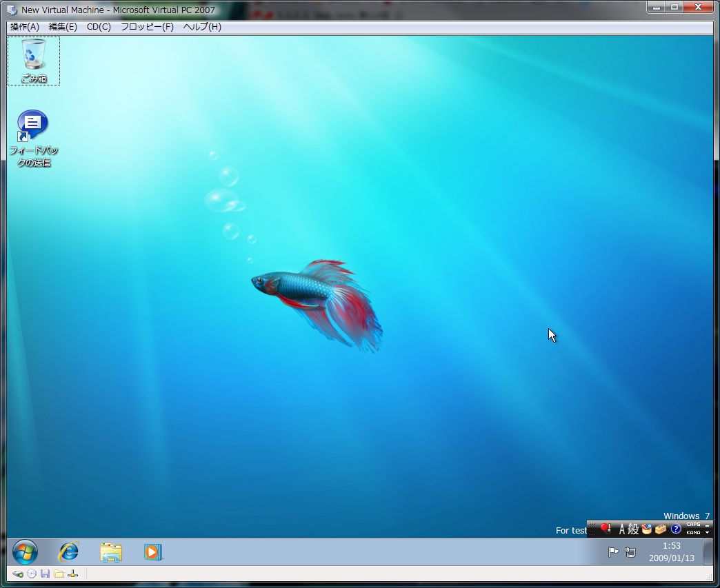Open the guest Windows 7 Start orb
Screen dimensions: 720x588
click(26, 551)
